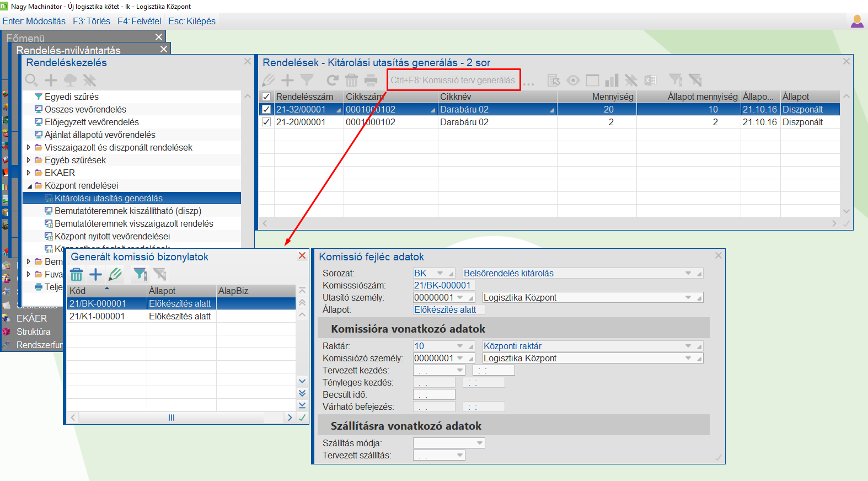Click the horizontal scrollbar thumb in Generált komissió list
Image resolution: width=868 pixels, height=481 pixels.
(172, 418)
